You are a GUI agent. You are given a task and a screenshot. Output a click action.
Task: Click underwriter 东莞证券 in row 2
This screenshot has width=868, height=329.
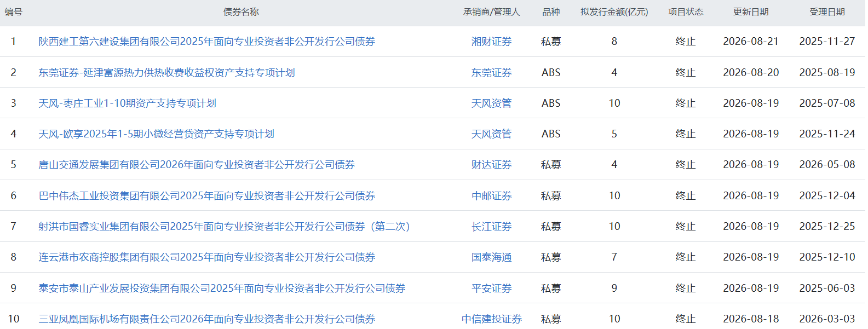pyautogui.click(x=491, y=72)
